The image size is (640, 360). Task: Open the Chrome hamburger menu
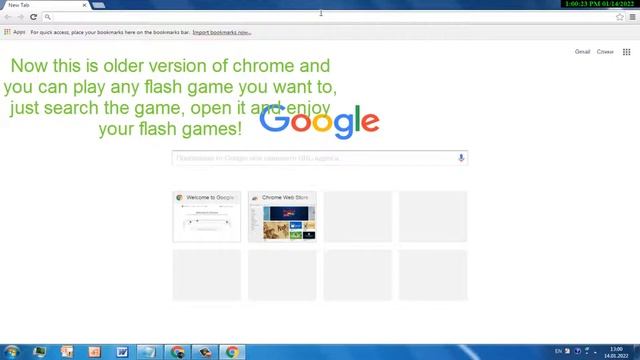[x=632, y=17]
